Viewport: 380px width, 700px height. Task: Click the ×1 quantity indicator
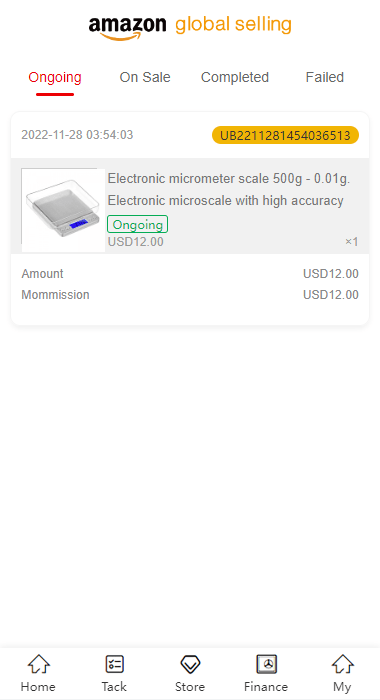tap(352, 242)
